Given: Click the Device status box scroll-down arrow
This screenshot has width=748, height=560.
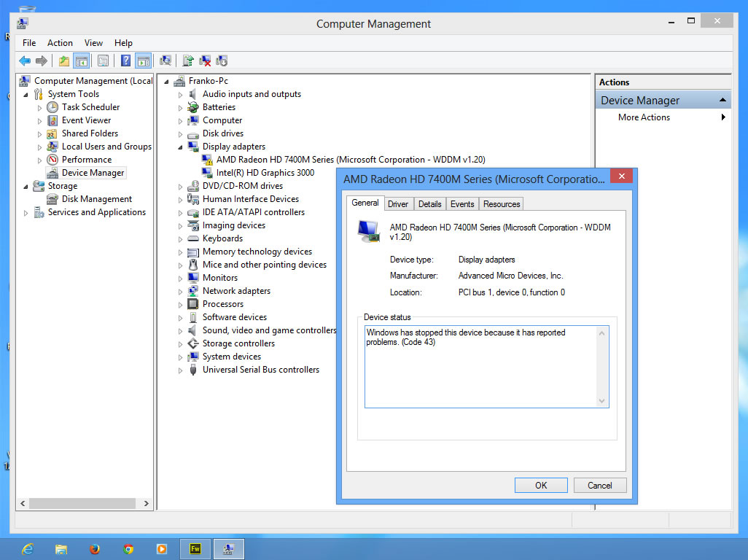Looking at the screenshot, I should (601, 401).
